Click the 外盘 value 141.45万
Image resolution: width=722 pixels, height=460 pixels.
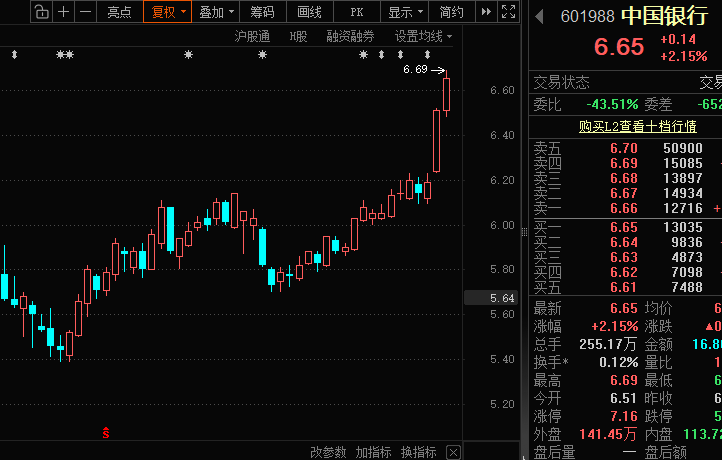tap(608, 434)
